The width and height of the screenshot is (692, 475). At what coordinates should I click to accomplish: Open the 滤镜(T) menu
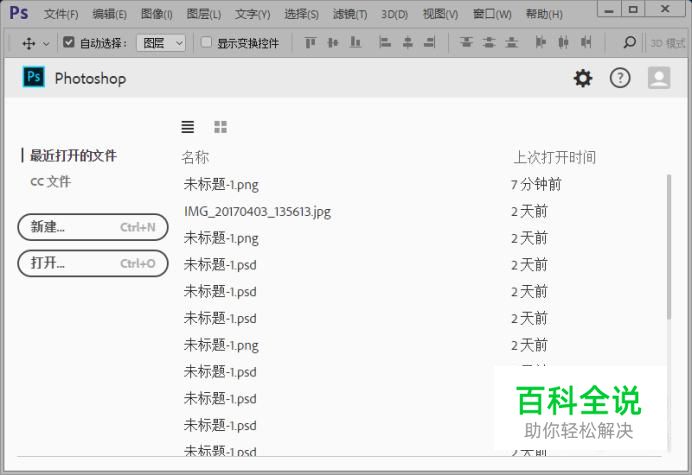350,14
